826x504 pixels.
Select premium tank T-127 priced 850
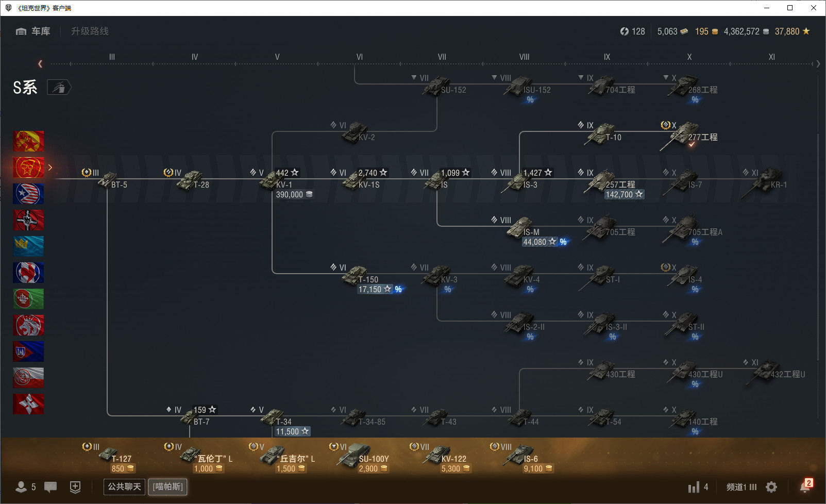(109, 458)
